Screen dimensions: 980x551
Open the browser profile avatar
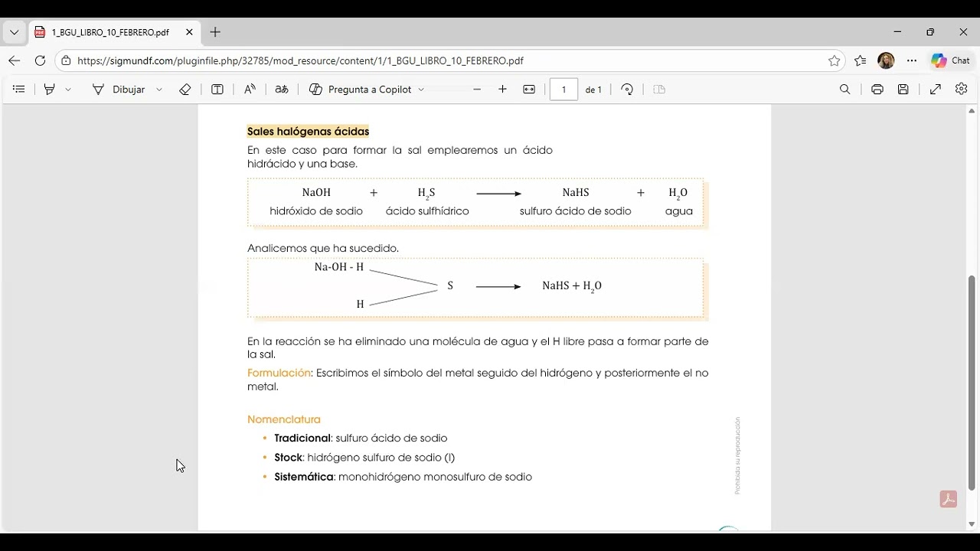click(x=886, y=60)
